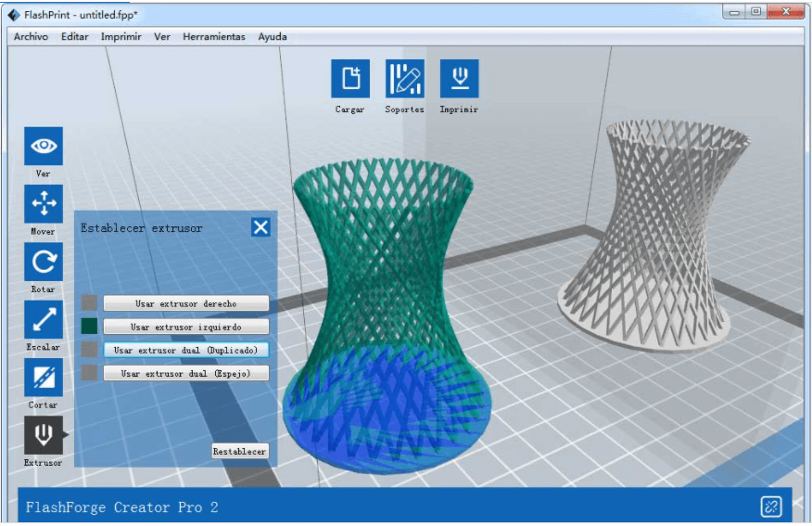The height and width of the screenshot is (526, 812).
Task: Click Usar extrusor dual (Espejo) button
Action: pyautogui.click(x=186, y=373)
